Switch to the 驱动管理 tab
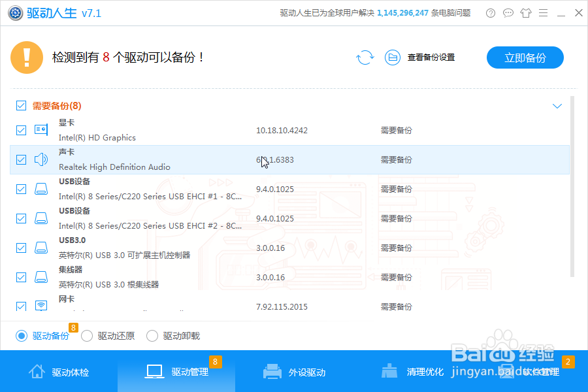This screenshot has width=588, height=392. coord(176,372)
